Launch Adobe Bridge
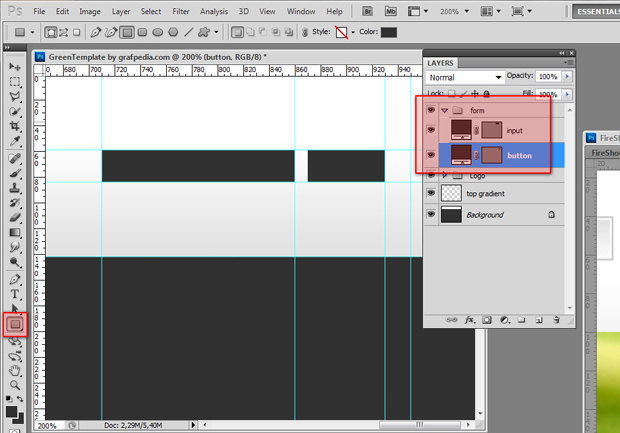 click(x=367, y=11)
